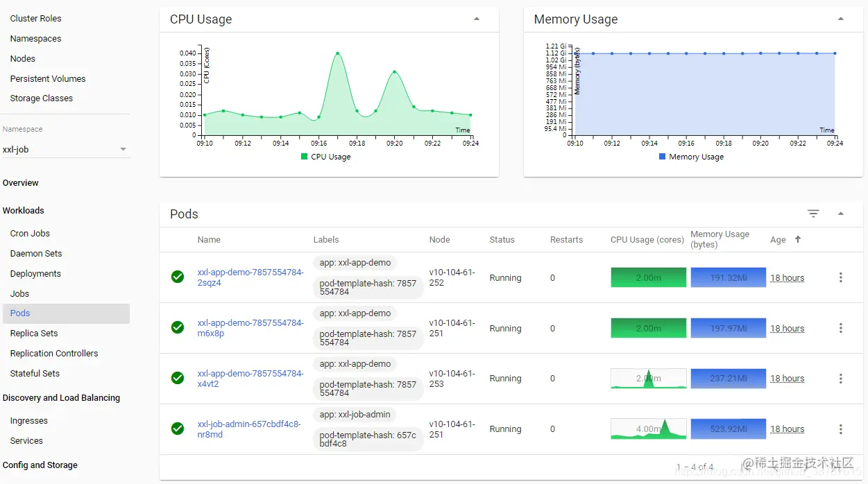Collapse the CPU Usage card
This screenshot has width=868, height=484.
tap(477, 19)
